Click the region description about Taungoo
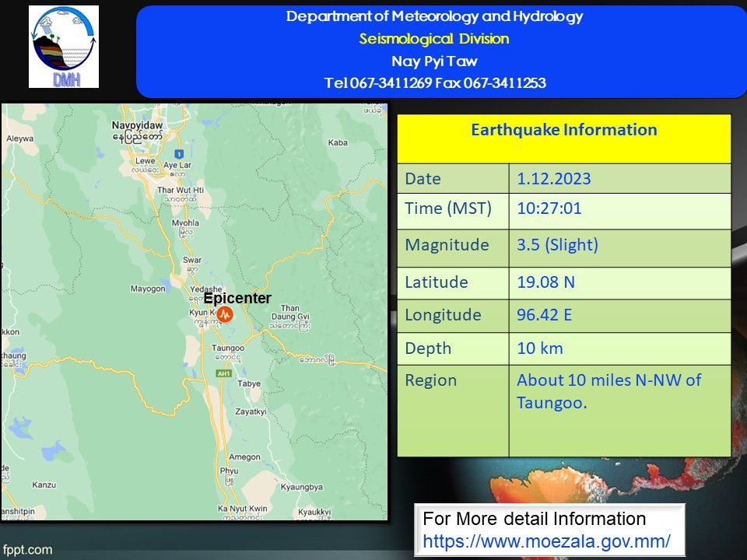 tap(608, 391)
